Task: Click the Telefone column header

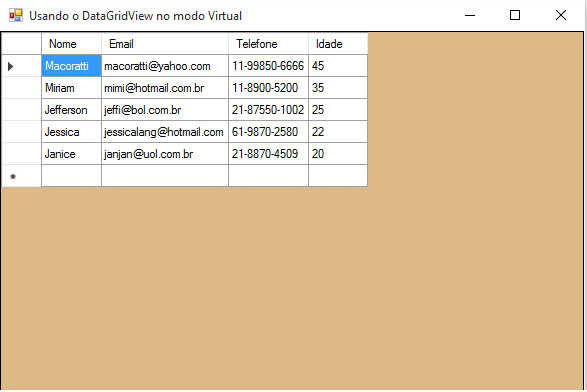Action: 268,44
